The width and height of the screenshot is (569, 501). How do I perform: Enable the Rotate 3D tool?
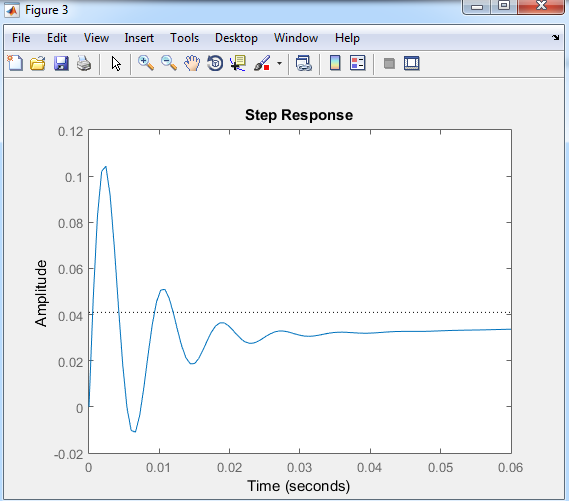pos(215,63)
